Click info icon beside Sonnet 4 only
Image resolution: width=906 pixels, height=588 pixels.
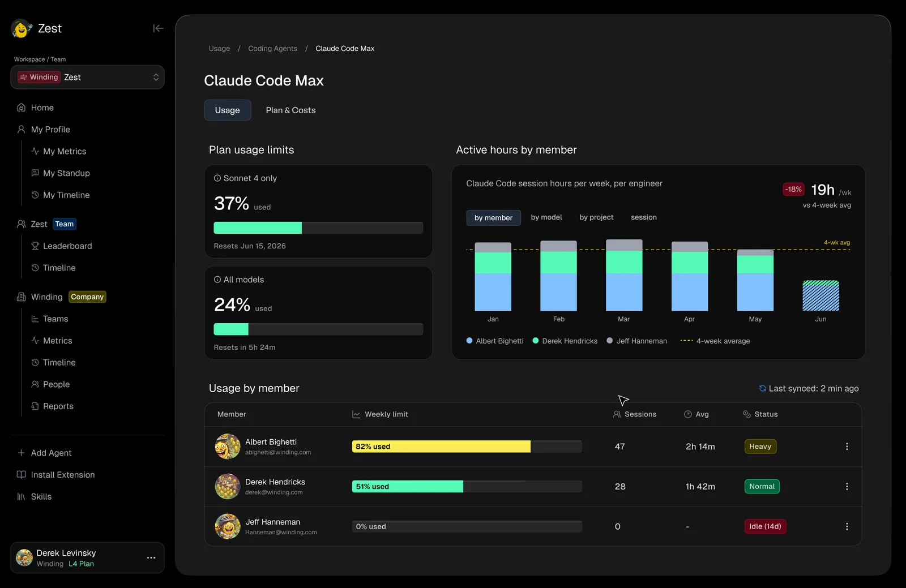pos(217,178)
